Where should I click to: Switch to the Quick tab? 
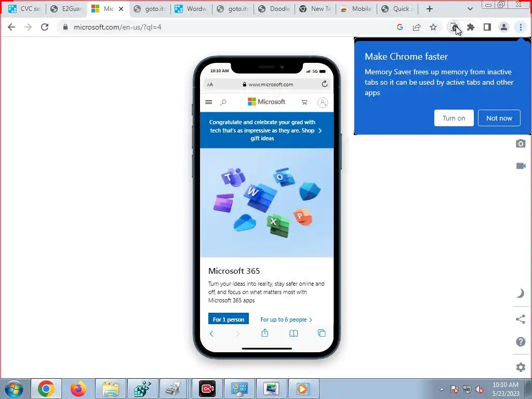[397, 9]
